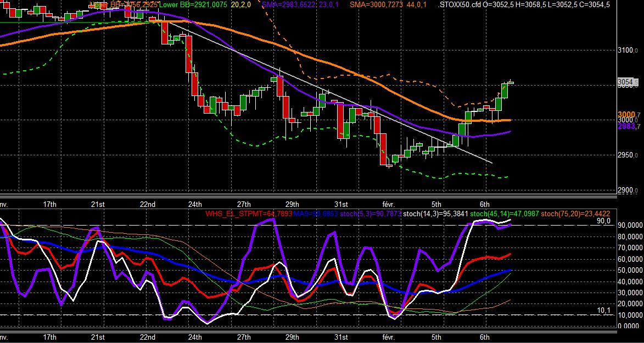The image size is (644, 343).
Task: Click the 40,0000 stochastic axis value
Action: pos(630,282)
